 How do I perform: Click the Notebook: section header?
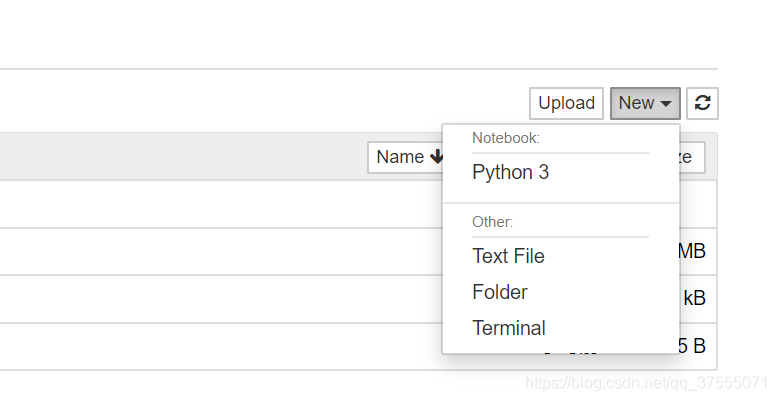[506, 137]
